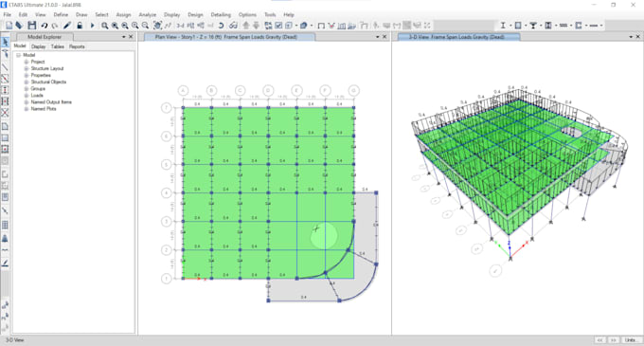Click the next >> status bar button
Screen dimensions: 644x346
[x=613, y=340]
